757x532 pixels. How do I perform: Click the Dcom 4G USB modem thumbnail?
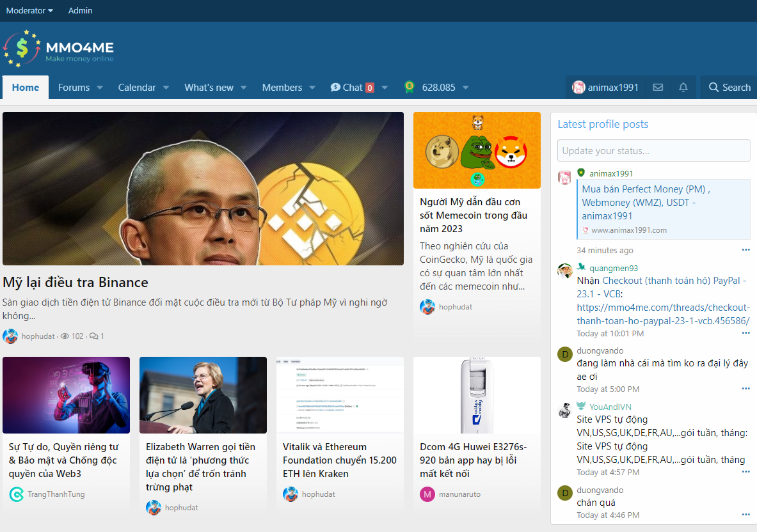click(477, 395)
